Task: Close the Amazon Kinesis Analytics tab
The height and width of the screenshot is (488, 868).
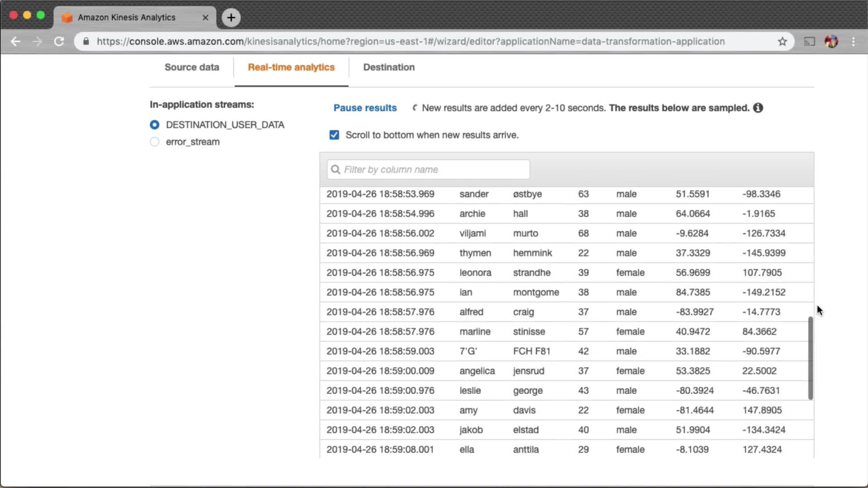Action: (x=205, y=18)
